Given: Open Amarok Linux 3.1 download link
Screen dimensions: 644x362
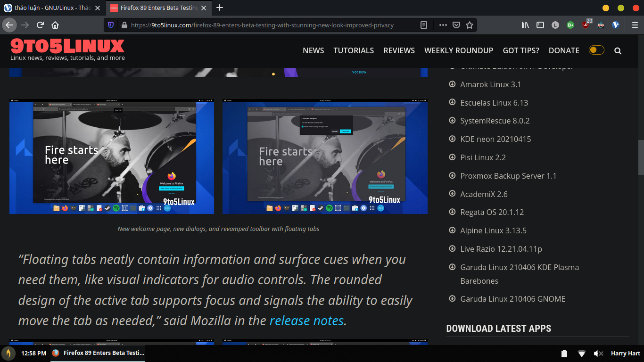Looking at the screenshot, I should tap(491, 84).
